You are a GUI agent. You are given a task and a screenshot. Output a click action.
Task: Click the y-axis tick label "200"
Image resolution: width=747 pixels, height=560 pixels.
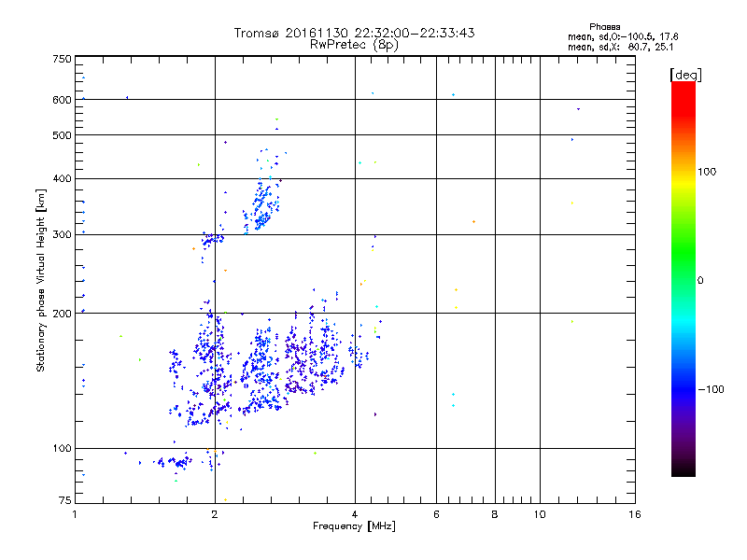(x=62, y=314)
